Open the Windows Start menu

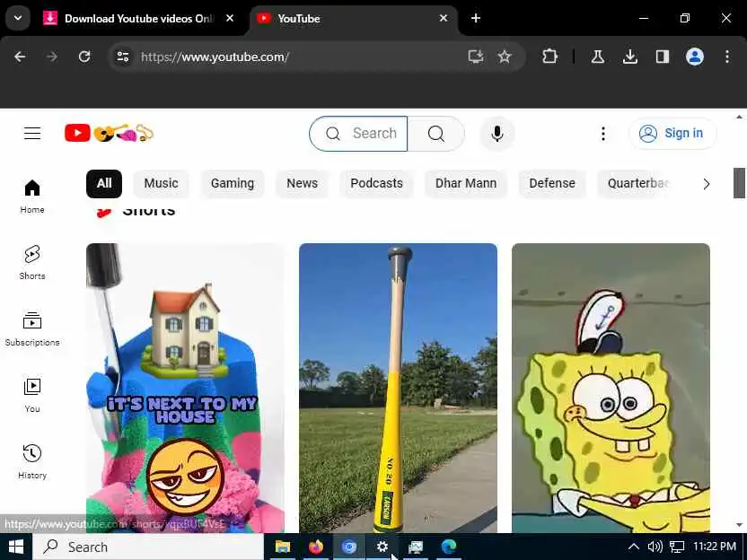click(16, 547)
